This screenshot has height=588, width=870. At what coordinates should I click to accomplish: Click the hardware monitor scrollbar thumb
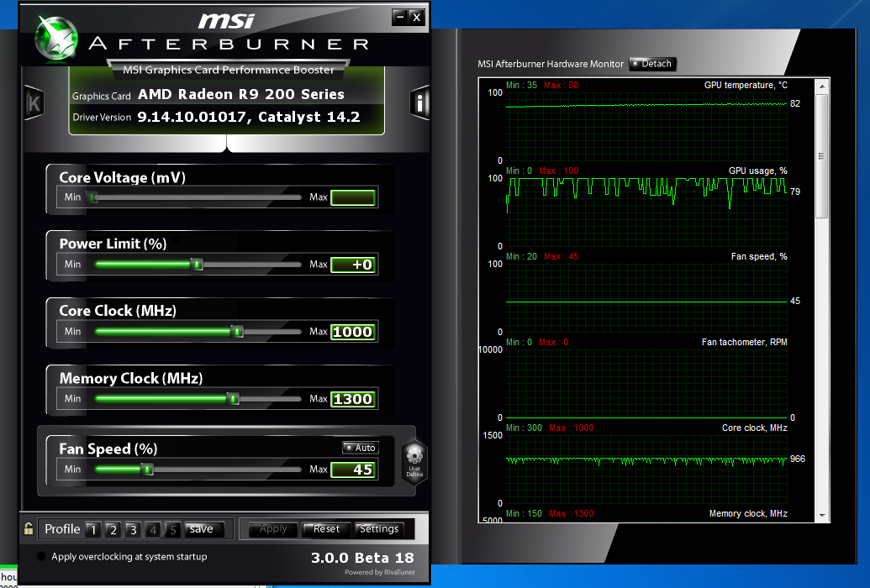coord(822,156)
